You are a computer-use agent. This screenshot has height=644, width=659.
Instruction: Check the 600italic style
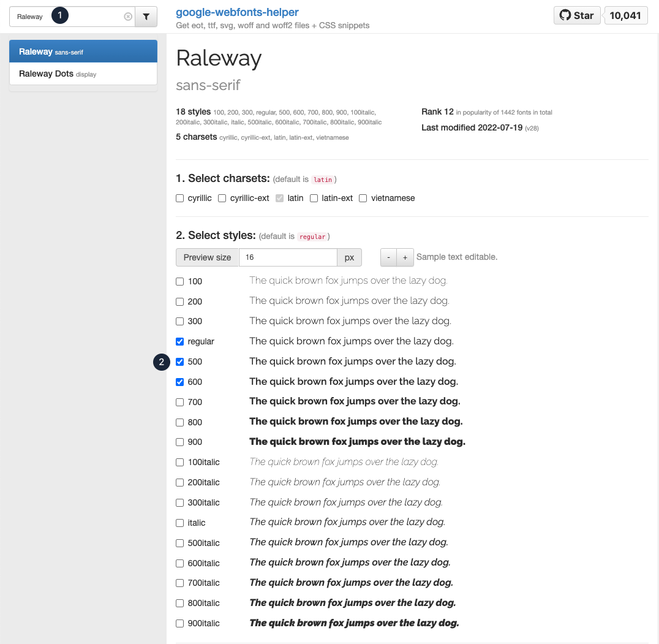[x=180, y=563]
